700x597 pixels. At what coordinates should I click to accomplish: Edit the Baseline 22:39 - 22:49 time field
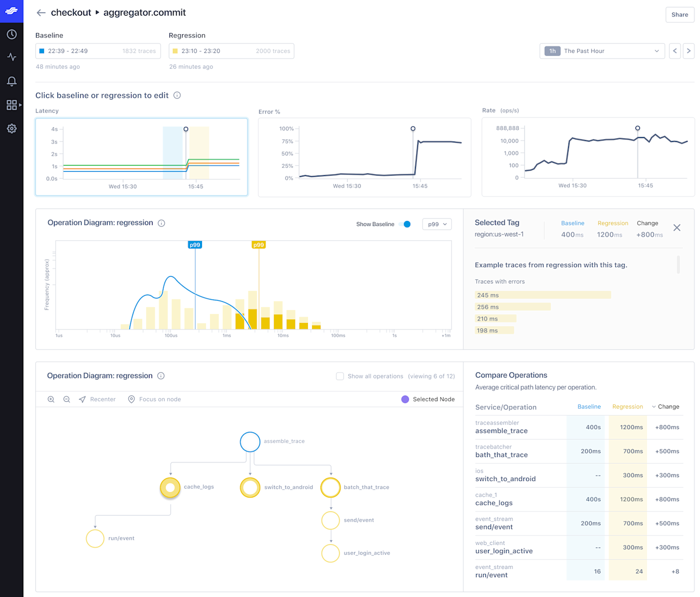tap(98, 51)
